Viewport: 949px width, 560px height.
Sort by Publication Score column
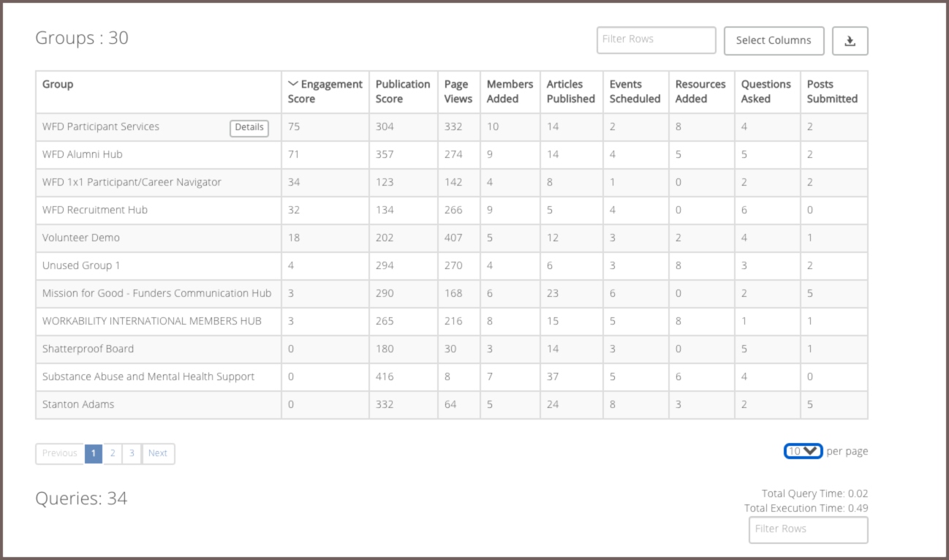coord(403,92)
